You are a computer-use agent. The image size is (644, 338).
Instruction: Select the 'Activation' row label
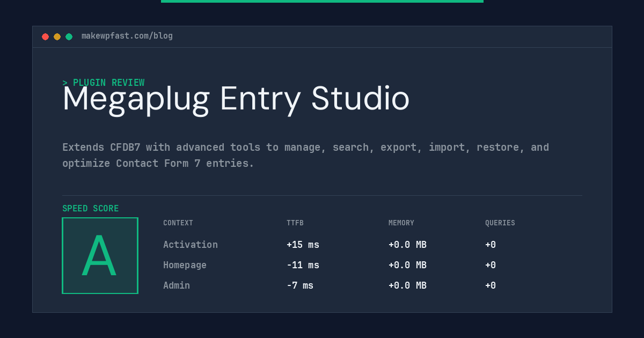pos(191,245)
